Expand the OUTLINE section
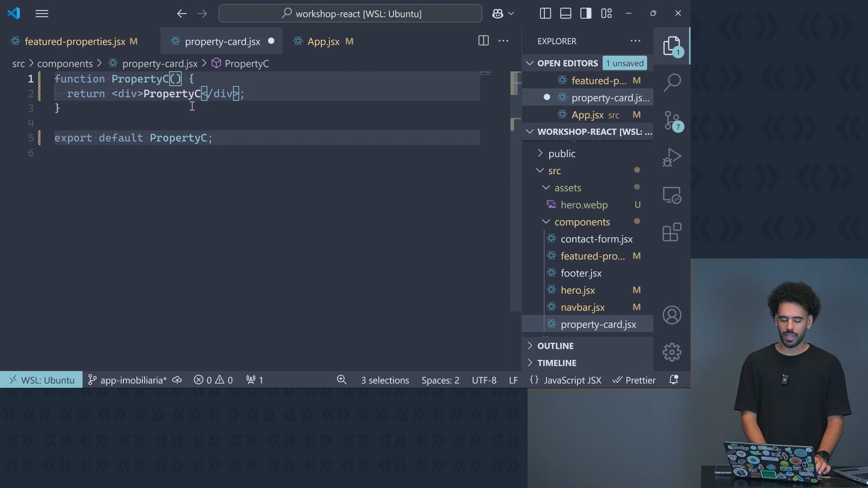Screen dimensions: 868x488 555,346
